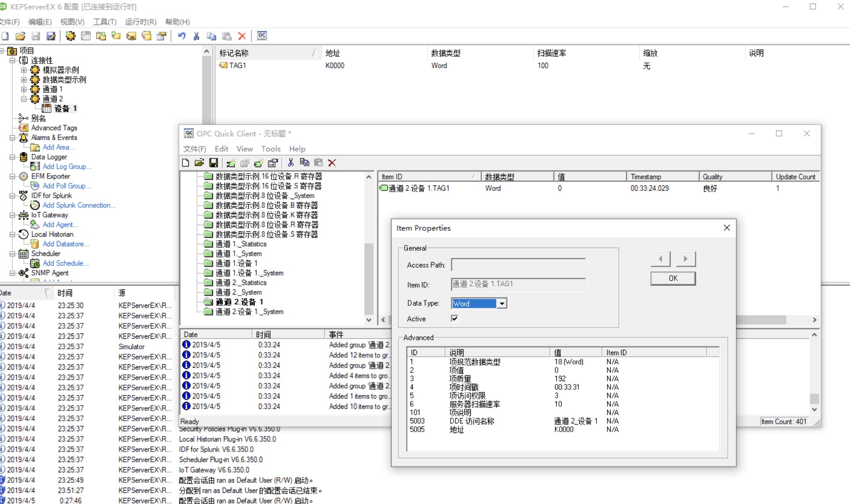Click New Project icon in KEPServerEX toolbar
The image size is (850, 504).
click(5, 36)
